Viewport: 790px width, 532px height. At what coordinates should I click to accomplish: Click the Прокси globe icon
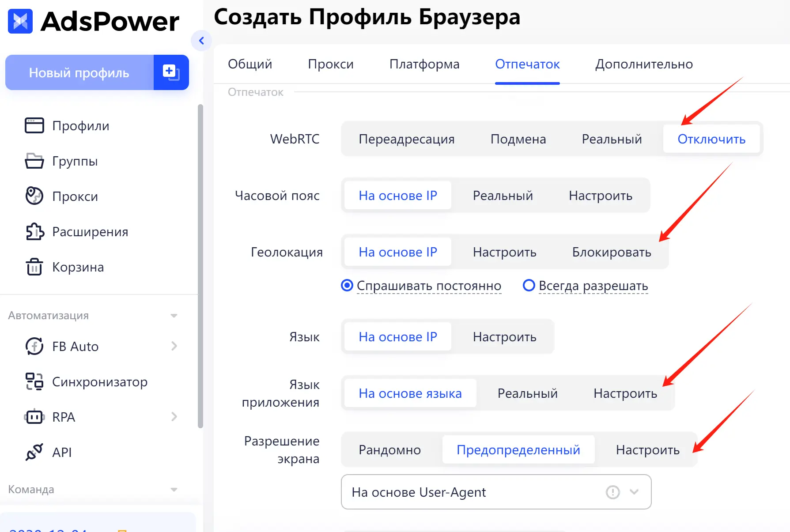[x=34, y=196]
